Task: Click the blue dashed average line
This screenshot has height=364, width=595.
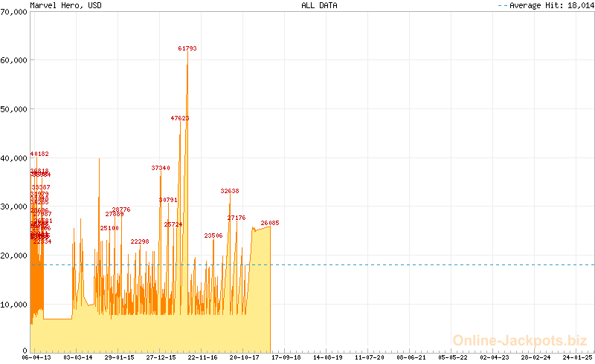Action: pos(431,264)
